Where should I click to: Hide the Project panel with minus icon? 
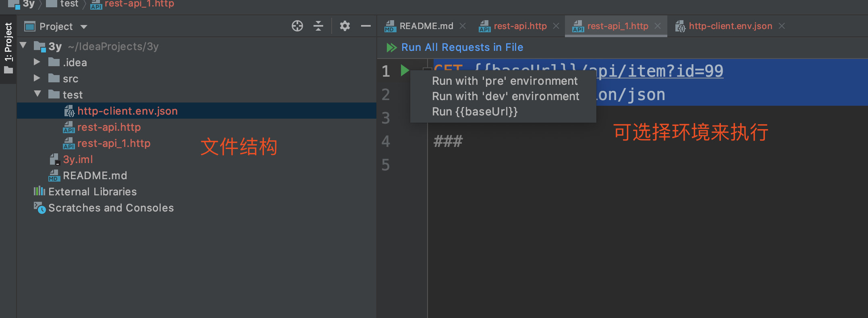click(x=365, y=26)
